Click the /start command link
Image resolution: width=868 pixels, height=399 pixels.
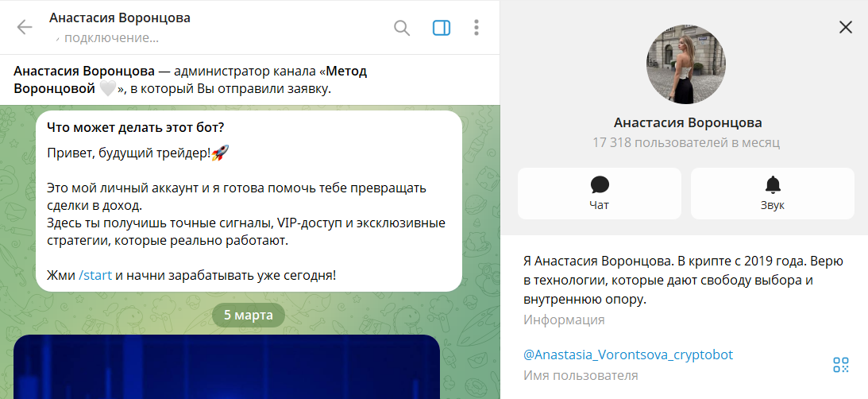[x=95, y=276]
